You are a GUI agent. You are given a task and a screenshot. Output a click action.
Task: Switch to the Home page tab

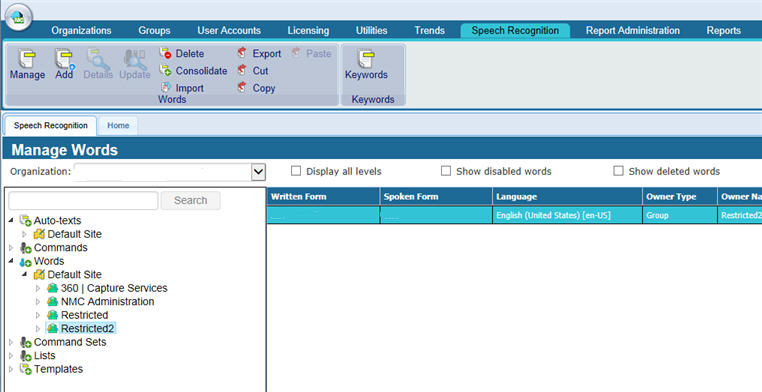point(118,125)
